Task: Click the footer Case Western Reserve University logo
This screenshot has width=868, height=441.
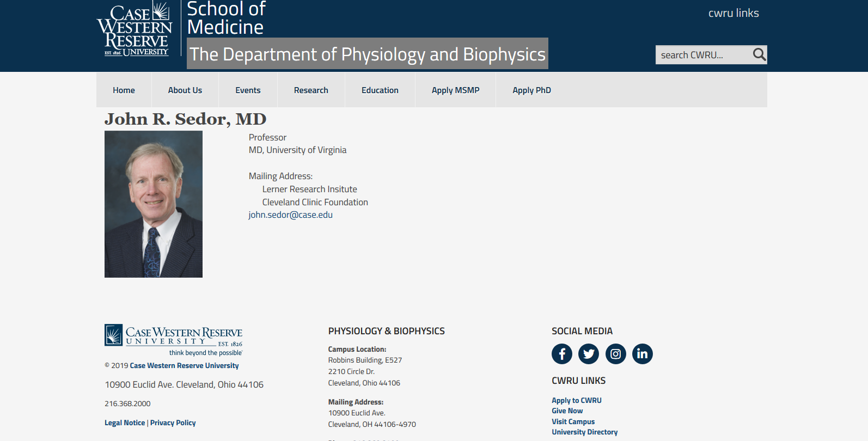Action: coord(174,340)
